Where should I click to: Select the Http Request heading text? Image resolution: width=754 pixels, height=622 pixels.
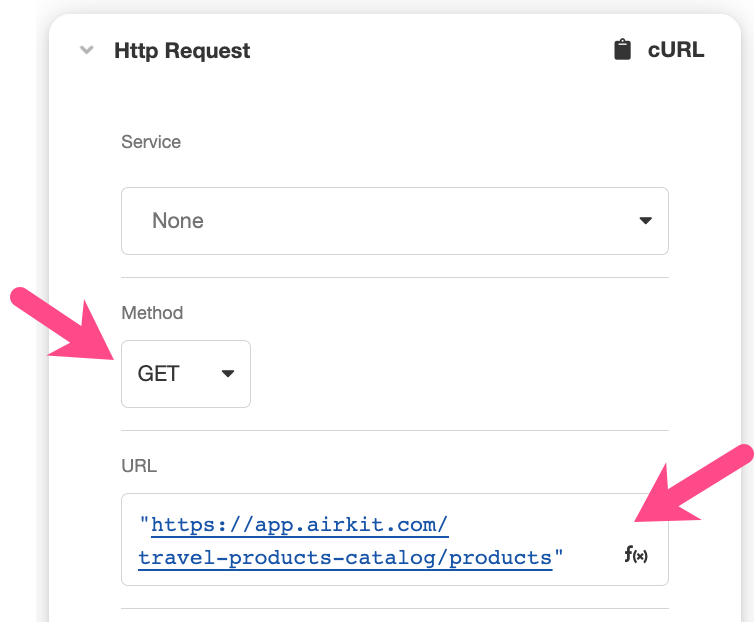pos(182,51)
